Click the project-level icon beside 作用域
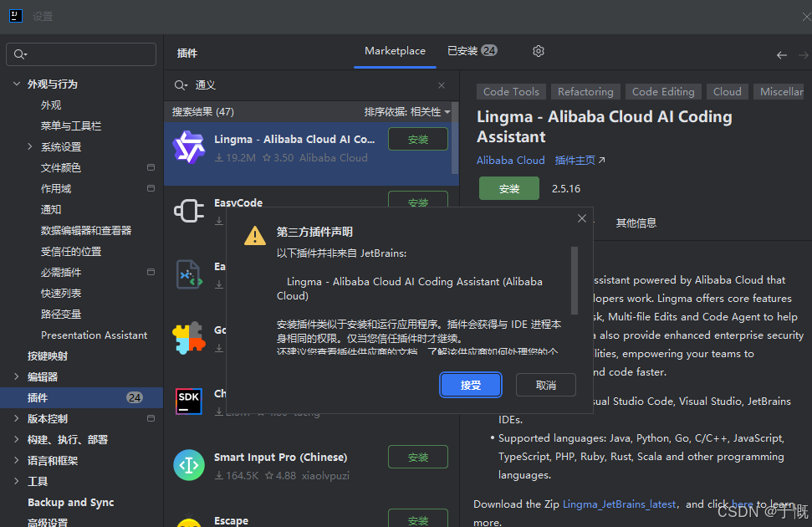The height and width of the screenshot is (527, 812). [151, 188]
